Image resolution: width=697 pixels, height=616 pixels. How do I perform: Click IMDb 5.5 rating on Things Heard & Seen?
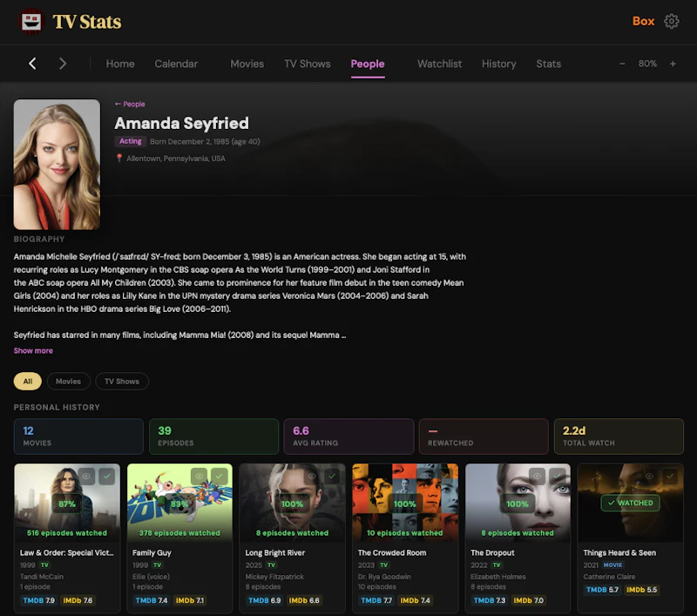[642, 590]
